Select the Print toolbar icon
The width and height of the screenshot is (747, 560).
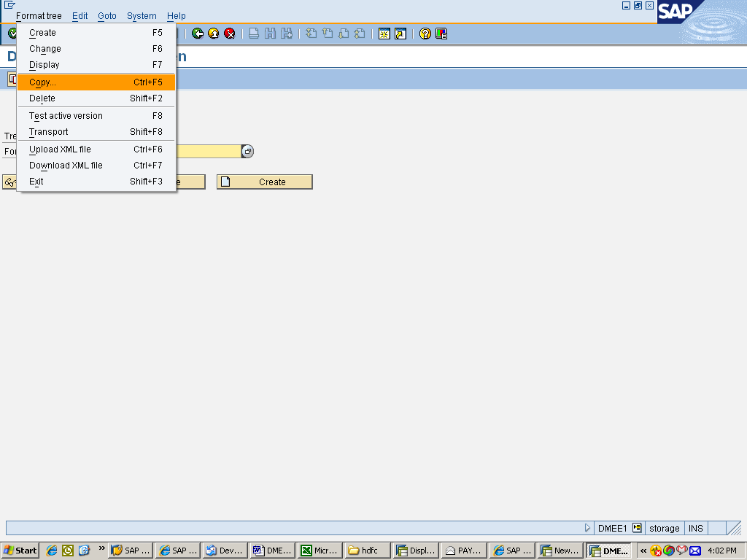coord(253,33)
